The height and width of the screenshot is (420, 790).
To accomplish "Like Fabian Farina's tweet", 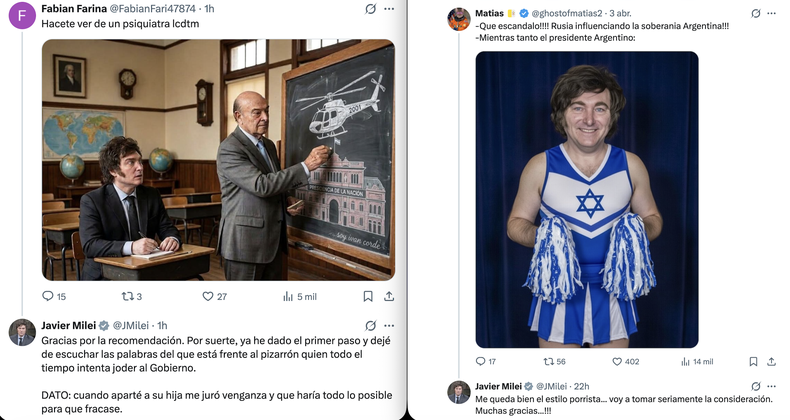I will coord(208,296).
